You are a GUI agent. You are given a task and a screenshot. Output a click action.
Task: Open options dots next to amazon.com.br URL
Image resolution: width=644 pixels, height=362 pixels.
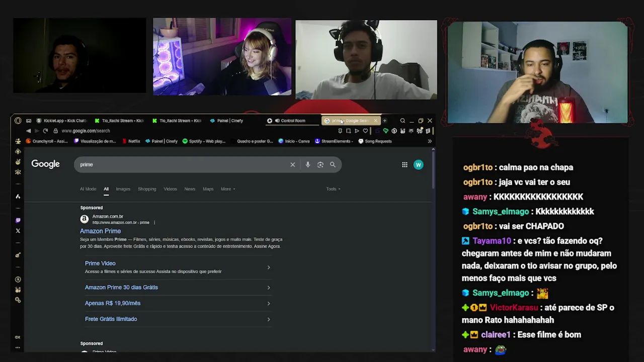pyautogui.click(x=154, y=222)
